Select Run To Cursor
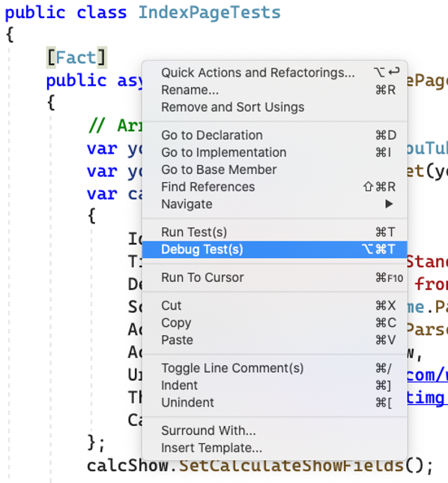 tap(274, 277)
